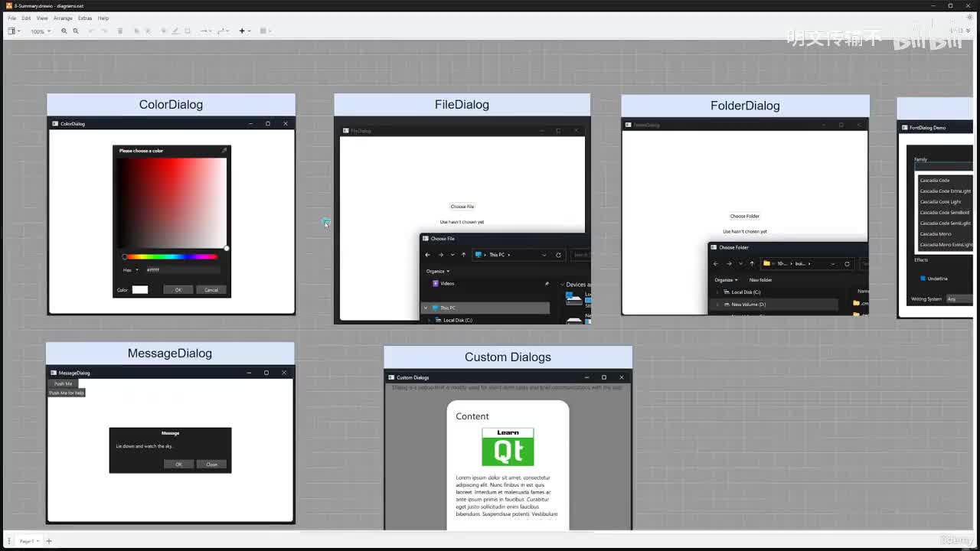This screenshot has height=551, width=980.
Task: Open the View menu
Action: [42, 18]
